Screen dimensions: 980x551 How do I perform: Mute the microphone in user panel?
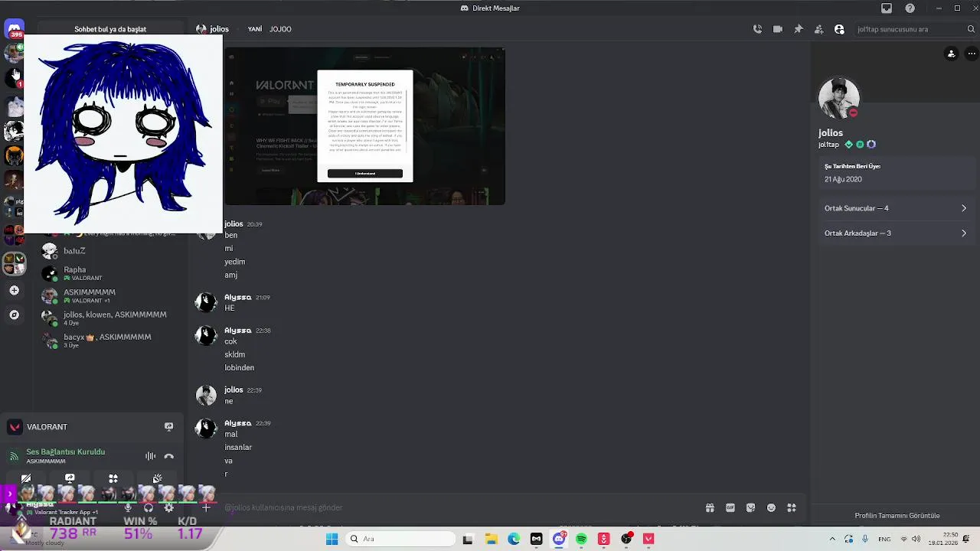point(128,507)
